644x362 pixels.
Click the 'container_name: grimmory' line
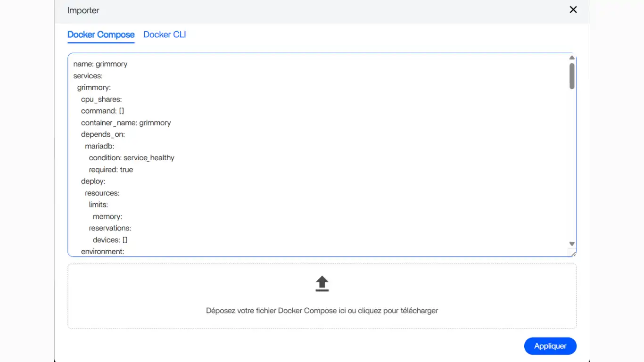point(126,123)
